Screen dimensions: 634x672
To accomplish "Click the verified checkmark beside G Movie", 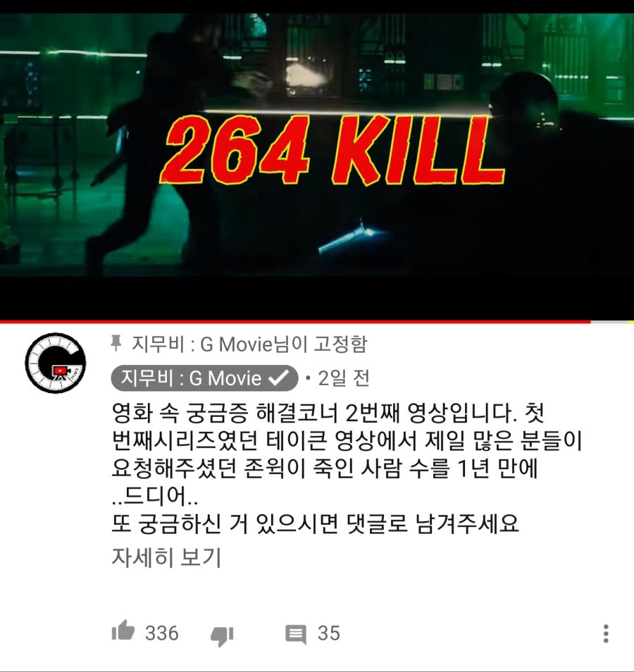I will tap(279, 378).
